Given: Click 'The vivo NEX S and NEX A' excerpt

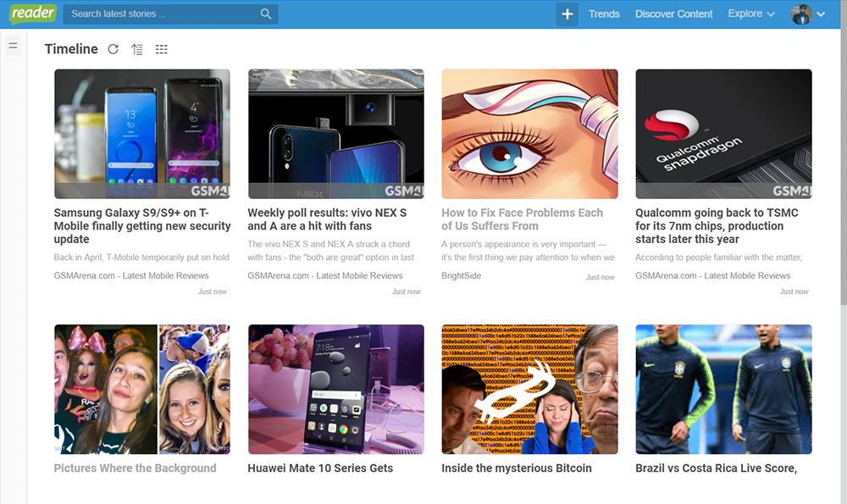Looking at the screenshot, I should [x=330, y=251].
